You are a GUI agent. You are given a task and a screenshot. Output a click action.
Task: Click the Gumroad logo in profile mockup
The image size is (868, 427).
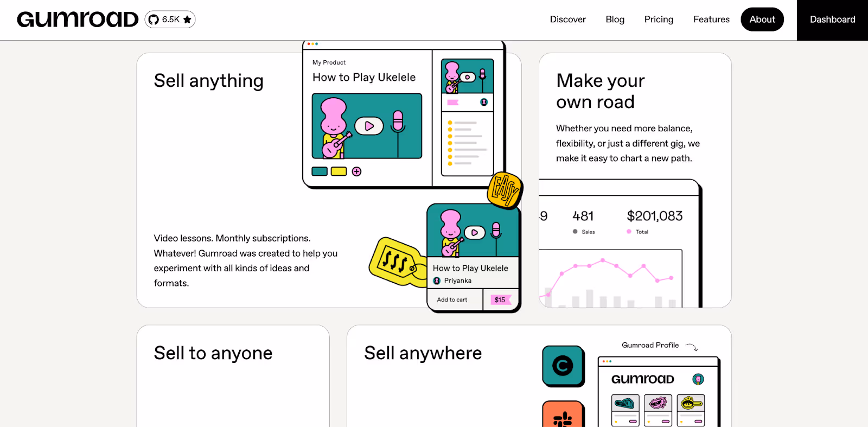click(643, 379)
